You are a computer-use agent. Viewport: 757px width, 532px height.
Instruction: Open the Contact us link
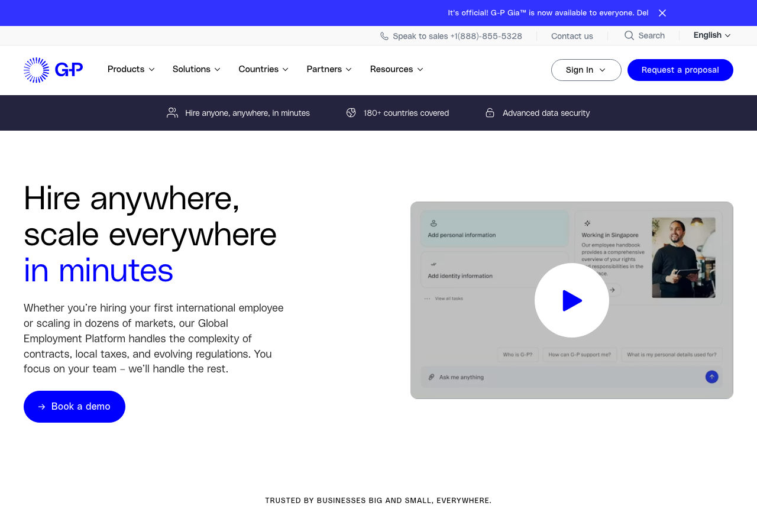click(572, 36)
